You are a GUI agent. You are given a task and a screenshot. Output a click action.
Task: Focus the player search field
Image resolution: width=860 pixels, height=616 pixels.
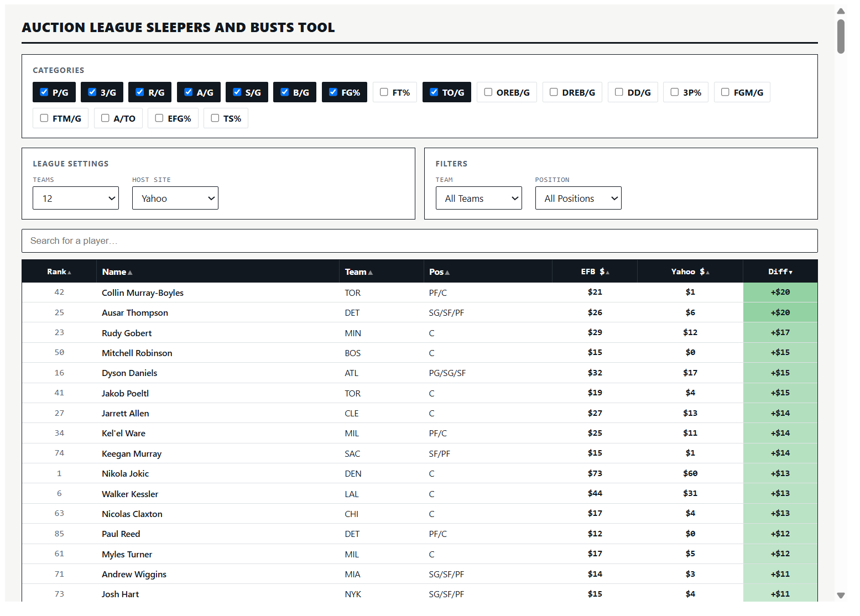tap(420, 241)
